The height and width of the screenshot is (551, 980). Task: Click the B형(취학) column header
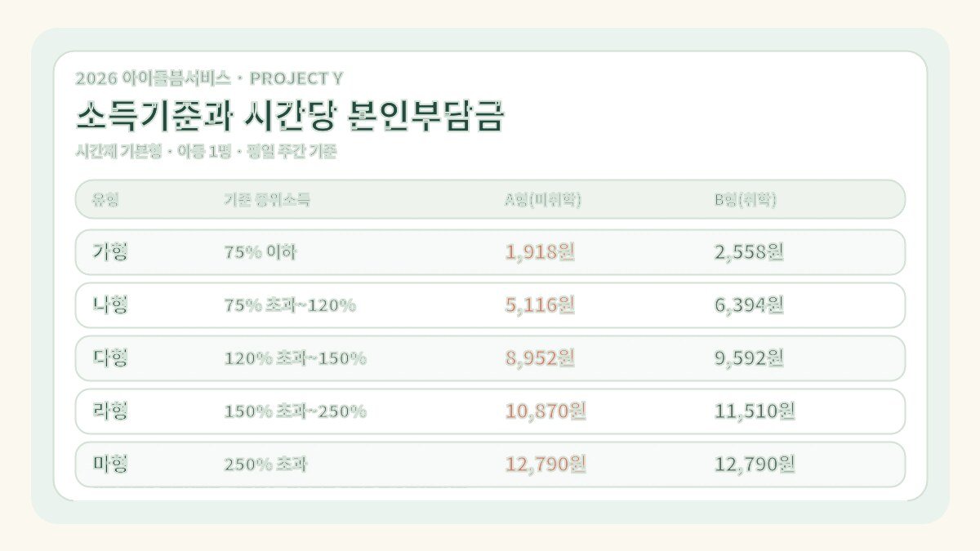745,200
